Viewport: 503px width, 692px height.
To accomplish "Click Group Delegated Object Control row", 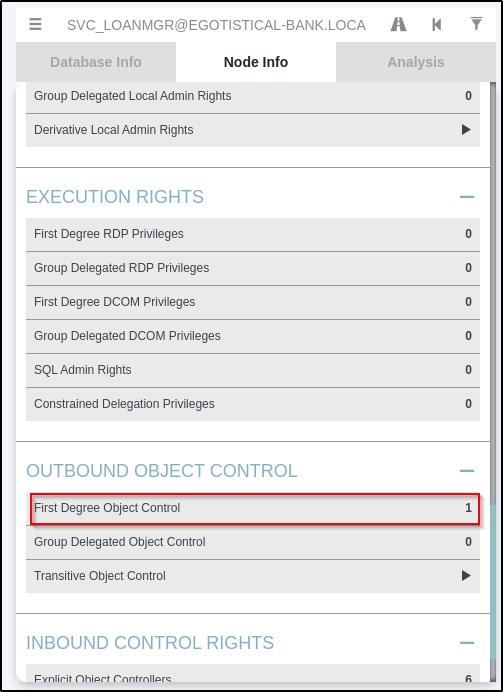I will pos(253,542).
